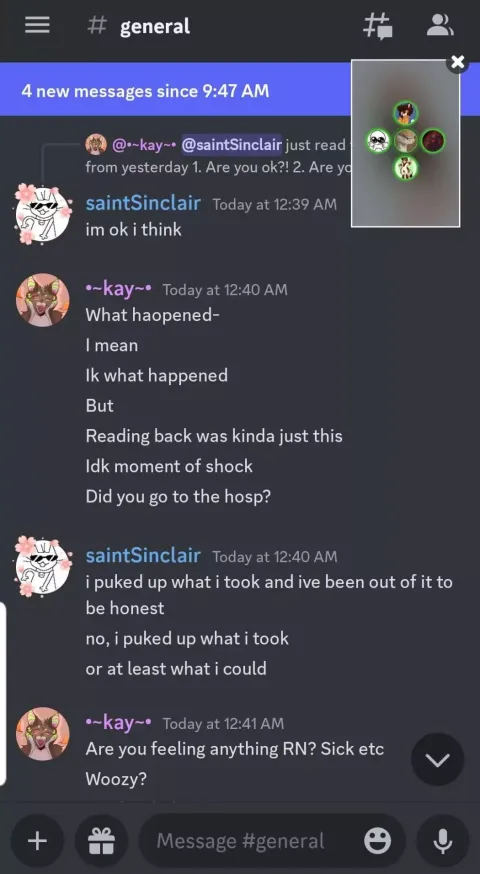This screenshot has height=874, width=480.
Task: Jump to latest messages chevron button
Action: click(438, 759)
